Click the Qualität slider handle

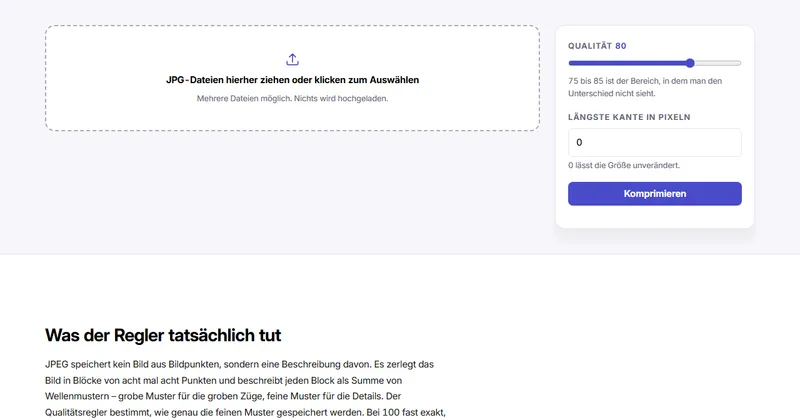point(690,63)
